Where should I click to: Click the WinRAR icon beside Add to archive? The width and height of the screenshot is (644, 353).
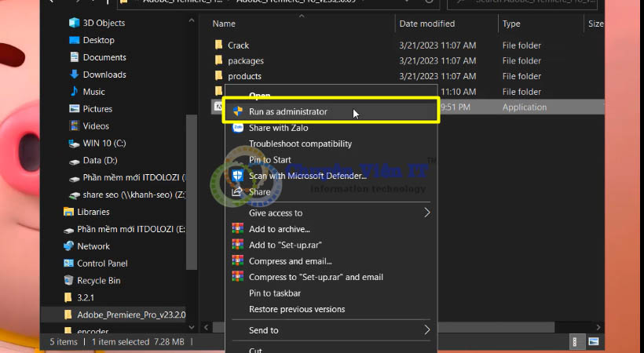click(237, 229)
